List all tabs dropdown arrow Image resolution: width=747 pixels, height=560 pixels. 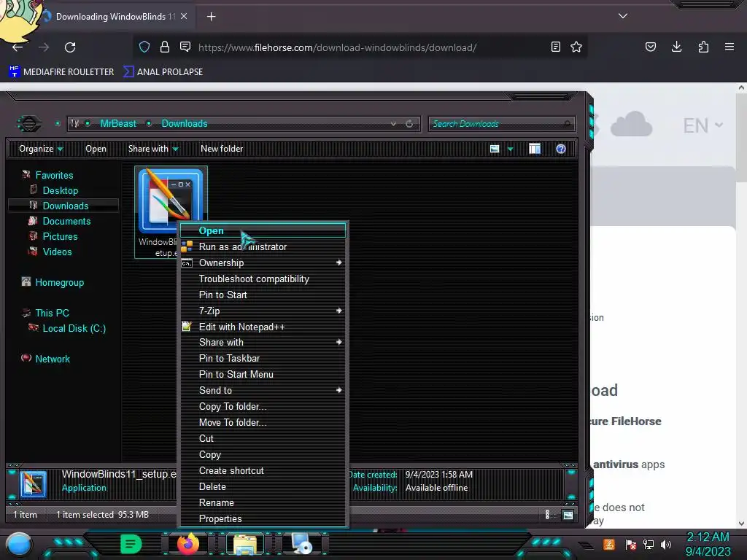coord(623,16)
